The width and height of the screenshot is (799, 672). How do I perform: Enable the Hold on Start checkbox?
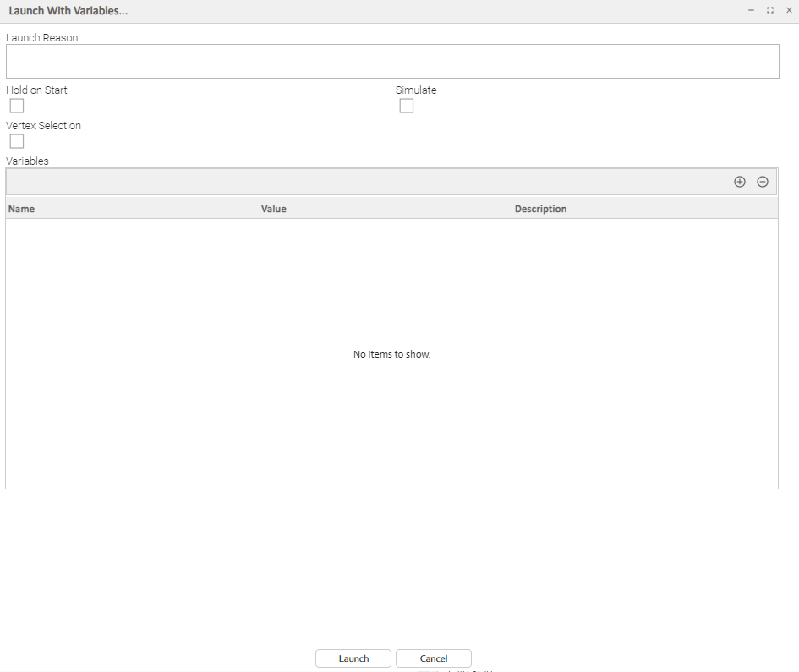(x=17, y=106)
